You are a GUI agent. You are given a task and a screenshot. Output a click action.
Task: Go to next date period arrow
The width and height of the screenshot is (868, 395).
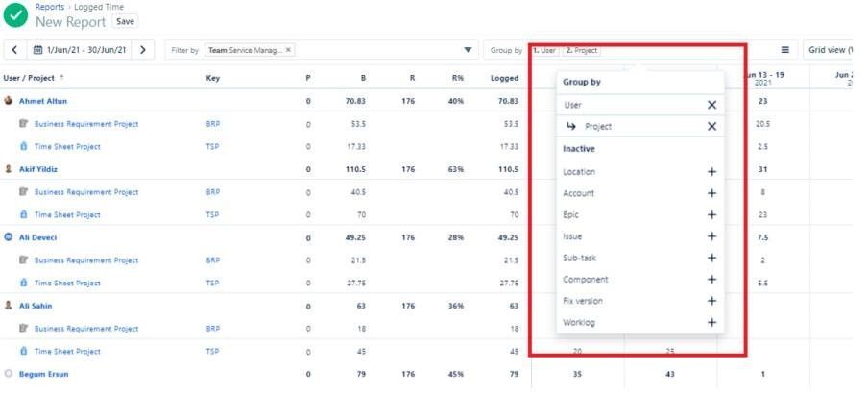(143, 50)
